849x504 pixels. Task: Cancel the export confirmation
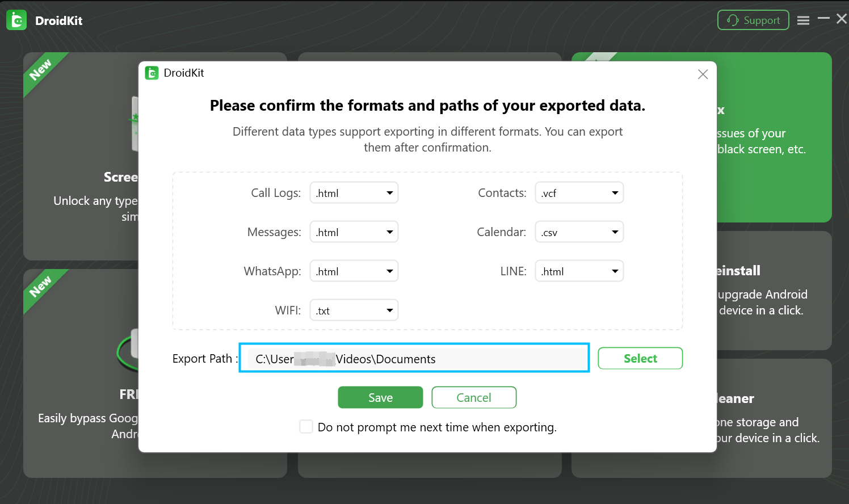[x=474, y=397]
